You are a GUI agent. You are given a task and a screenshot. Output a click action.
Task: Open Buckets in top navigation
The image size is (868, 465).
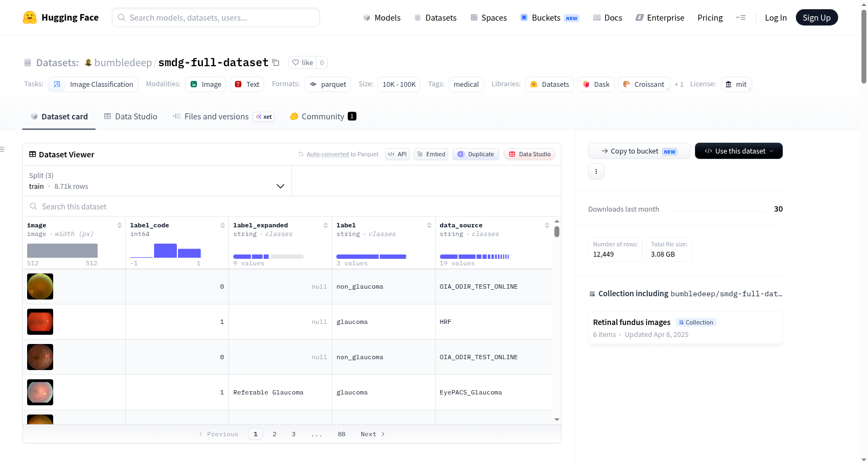click(x=550, y=17)
